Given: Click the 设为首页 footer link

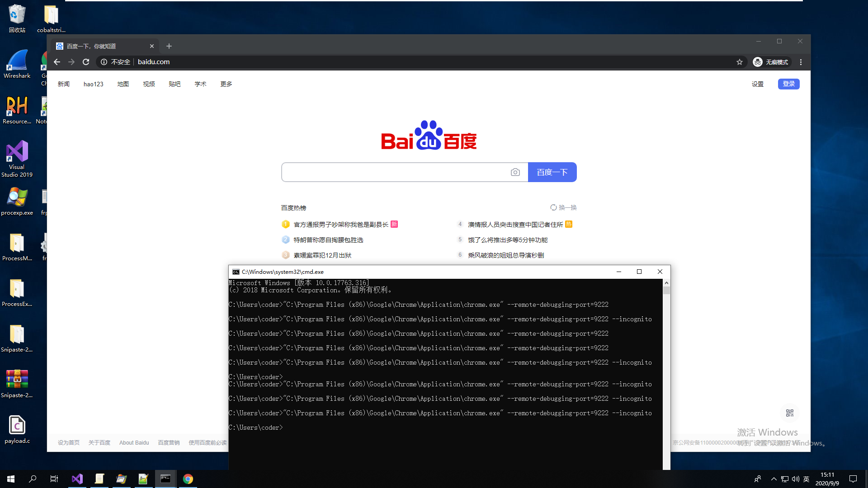Looking at the screenshot, I should click(x=69, y=443).
